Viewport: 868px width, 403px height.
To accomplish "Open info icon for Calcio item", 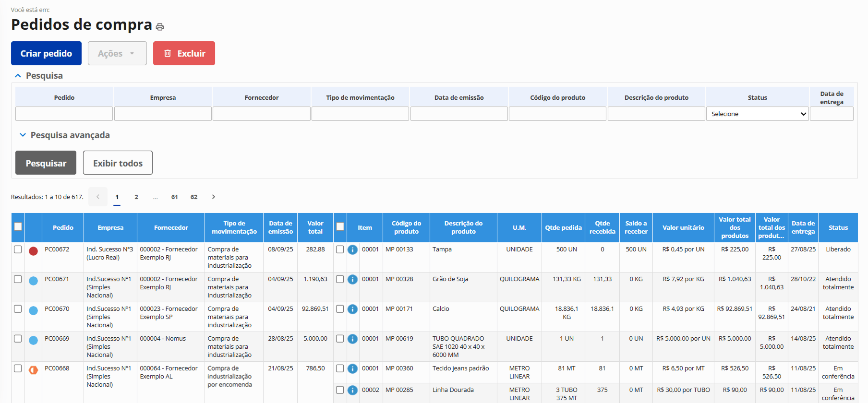I will pos(352,309).
